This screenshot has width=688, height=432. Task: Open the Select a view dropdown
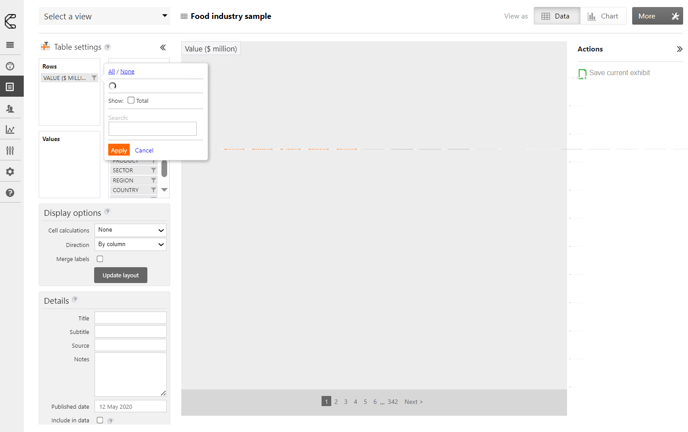click(x=105, y=16)
